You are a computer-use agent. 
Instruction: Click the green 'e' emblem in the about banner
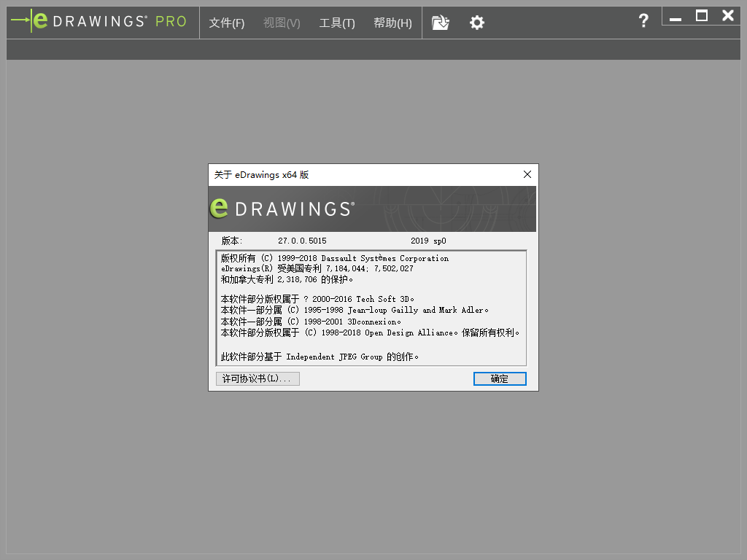[220, 207]
